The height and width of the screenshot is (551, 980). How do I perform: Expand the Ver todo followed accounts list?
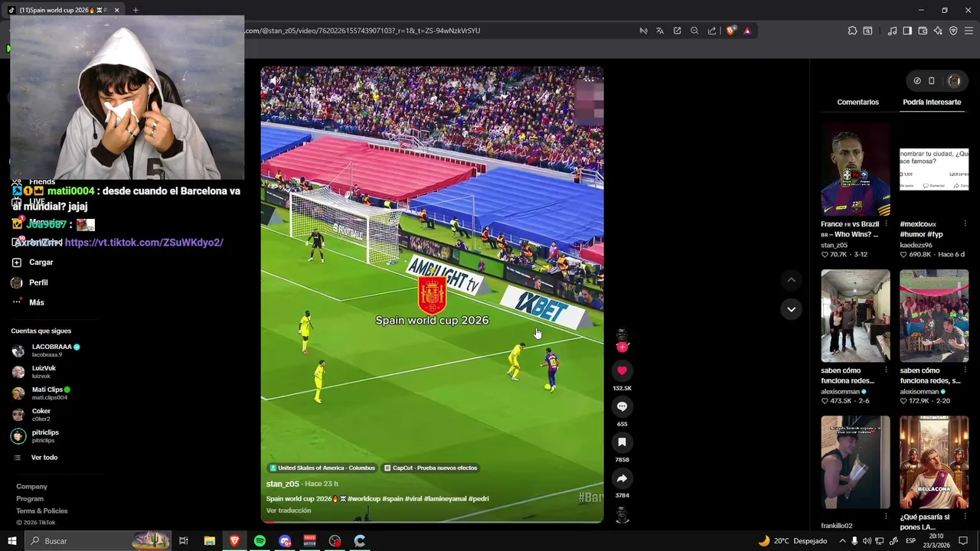(35, 458)
